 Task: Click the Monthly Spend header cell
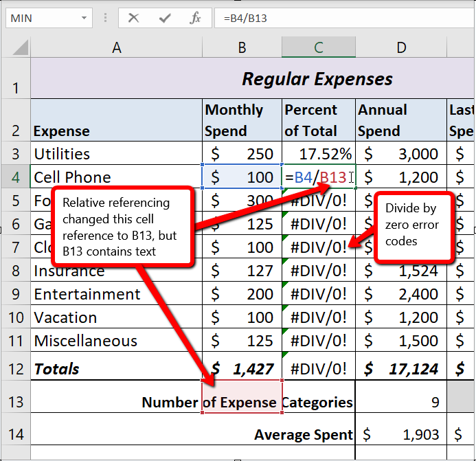point(242,120)
